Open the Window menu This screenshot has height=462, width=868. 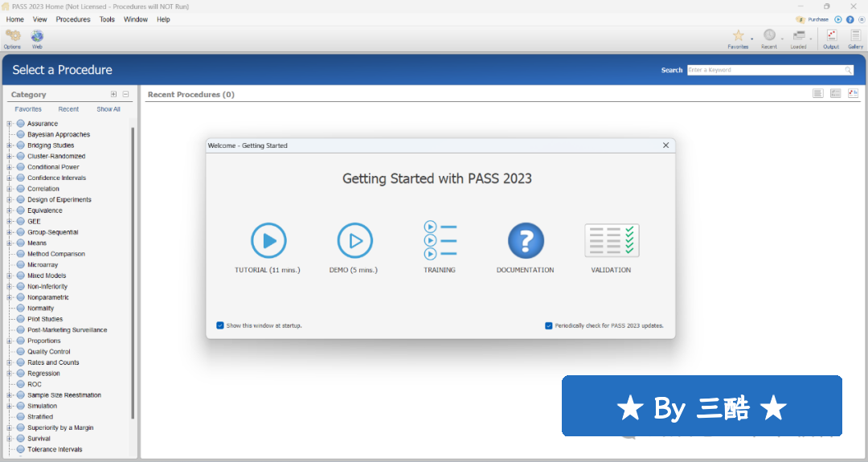136,19
